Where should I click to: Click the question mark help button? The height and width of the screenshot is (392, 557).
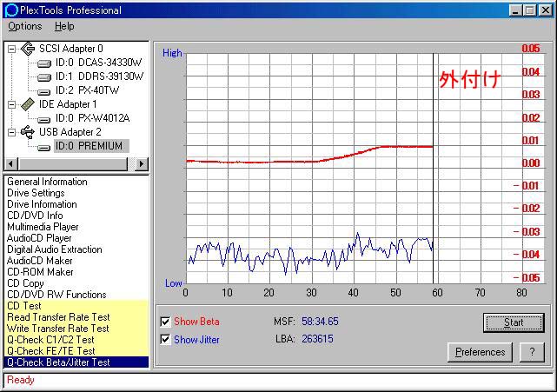532,352
